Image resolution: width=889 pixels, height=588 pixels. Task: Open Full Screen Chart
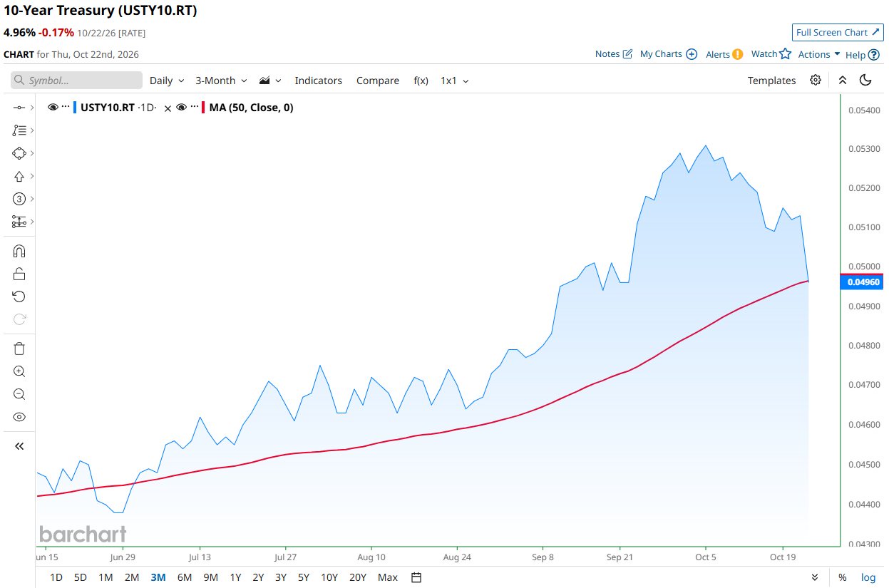click(838, 32)
